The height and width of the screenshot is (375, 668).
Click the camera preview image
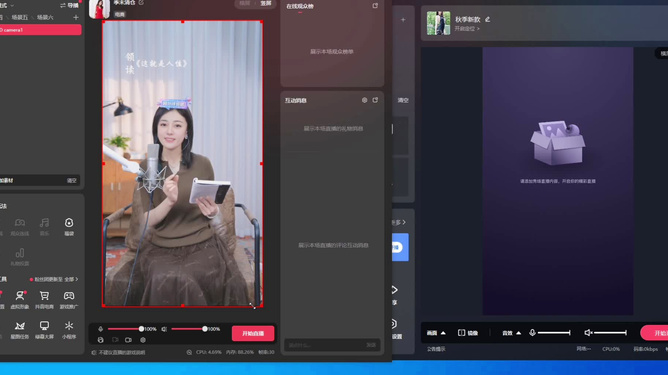182,164
